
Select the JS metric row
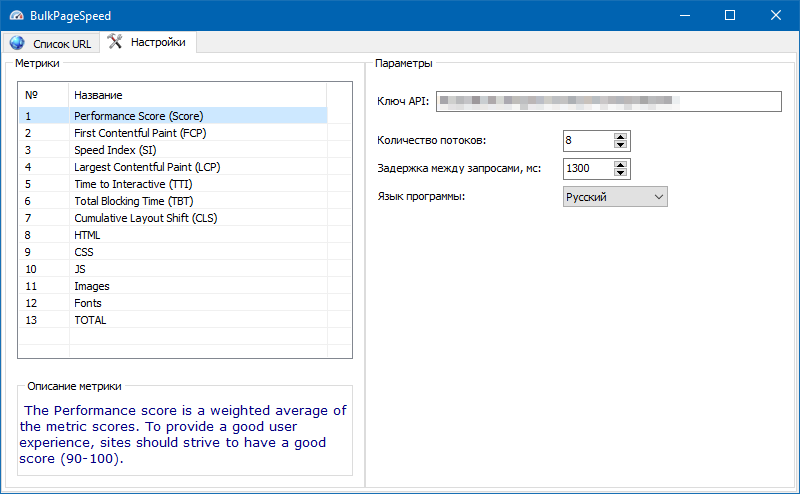tap(173, 269)
